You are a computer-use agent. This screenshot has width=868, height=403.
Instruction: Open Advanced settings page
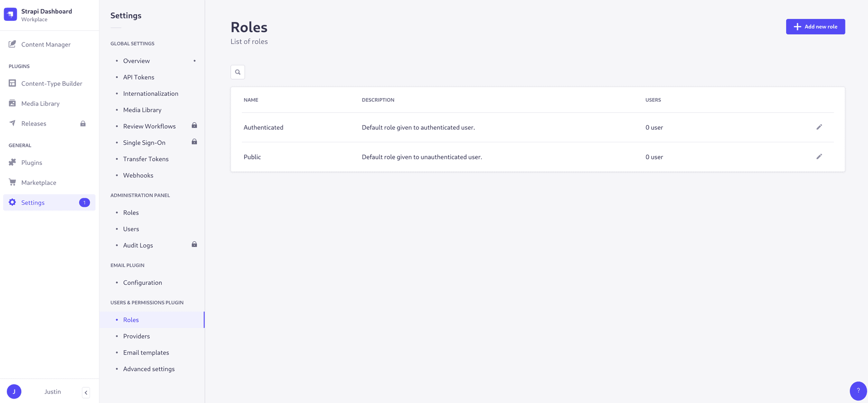click(149, 369)
